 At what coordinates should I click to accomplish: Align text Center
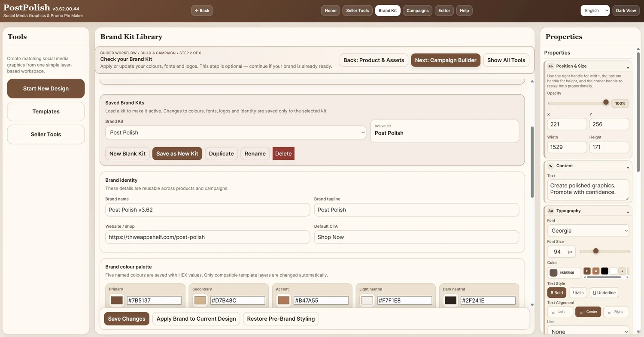point(588,312)
